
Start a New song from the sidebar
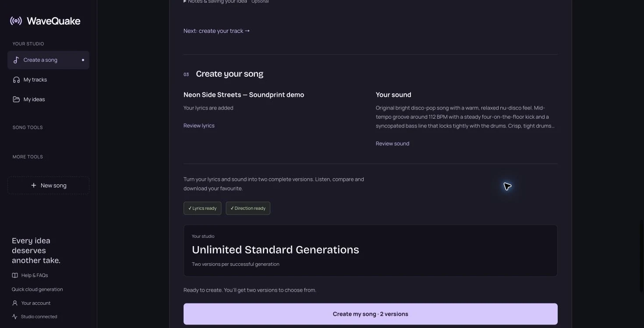click(48, 185)
